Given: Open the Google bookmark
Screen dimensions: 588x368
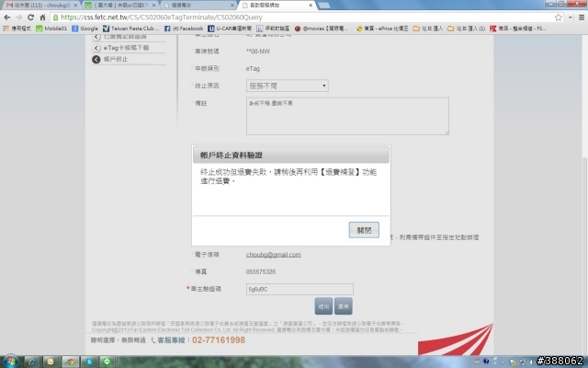Looking at the screenshot, I should point(85,29).
